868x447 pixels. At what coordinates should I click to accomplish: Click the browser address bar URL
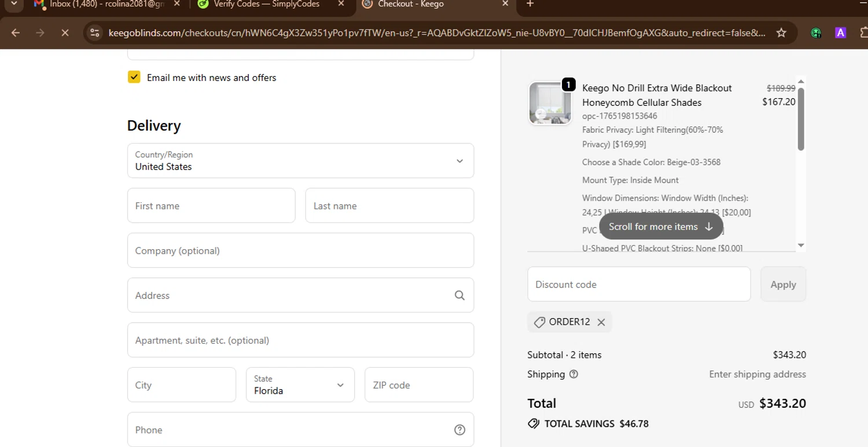pyautogui.click(x=437, y=33)
